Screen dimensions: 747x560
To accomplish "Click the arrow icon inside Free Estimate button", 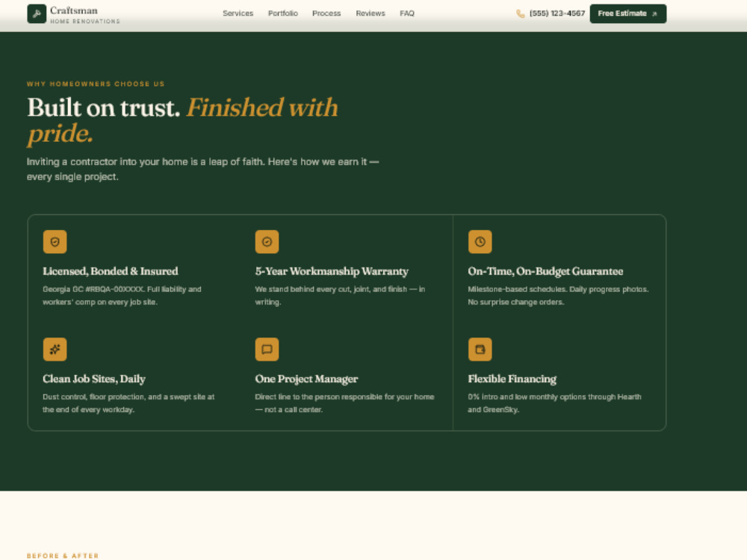I will (x=654, y=13).
